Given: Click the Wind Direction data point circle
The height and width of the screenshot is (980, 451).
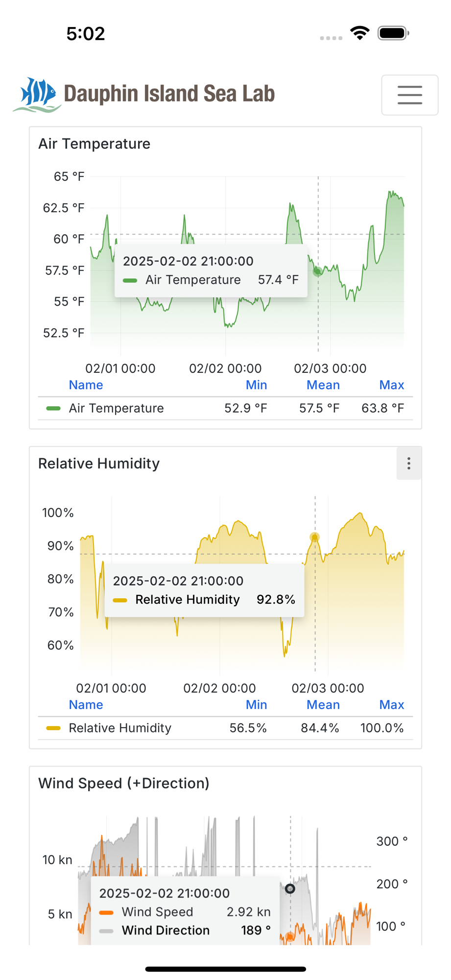Looking at the screenshot, I should [290, 889].
